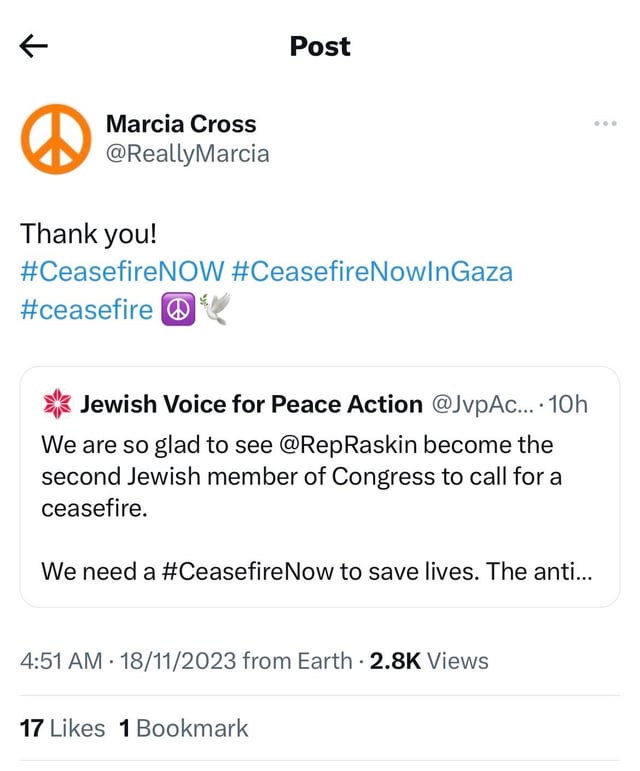Tap the 2.8K Views count
Screen dimensions: 640x771
pos(429,661)
